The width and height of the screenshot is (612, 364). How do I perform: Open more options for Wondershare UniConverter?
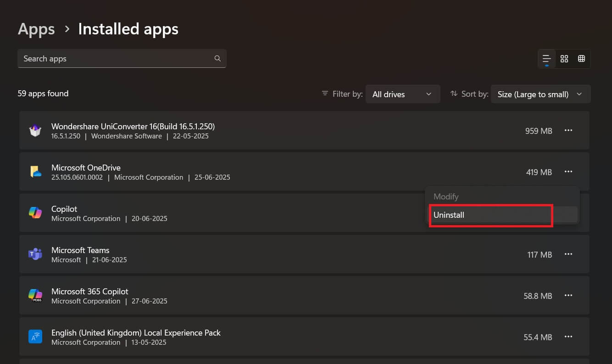tap(568, 130)
